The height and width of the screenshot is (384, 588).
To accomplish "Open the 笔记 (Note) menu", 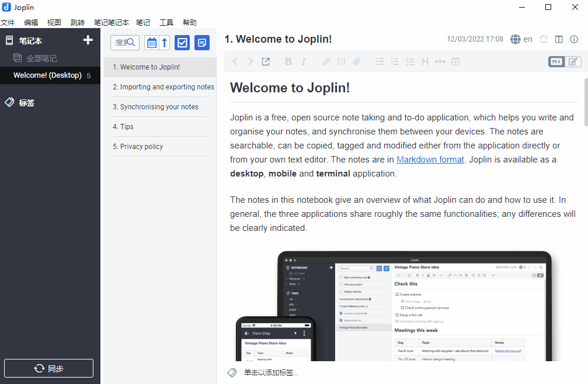I will (x=143, y=23).
